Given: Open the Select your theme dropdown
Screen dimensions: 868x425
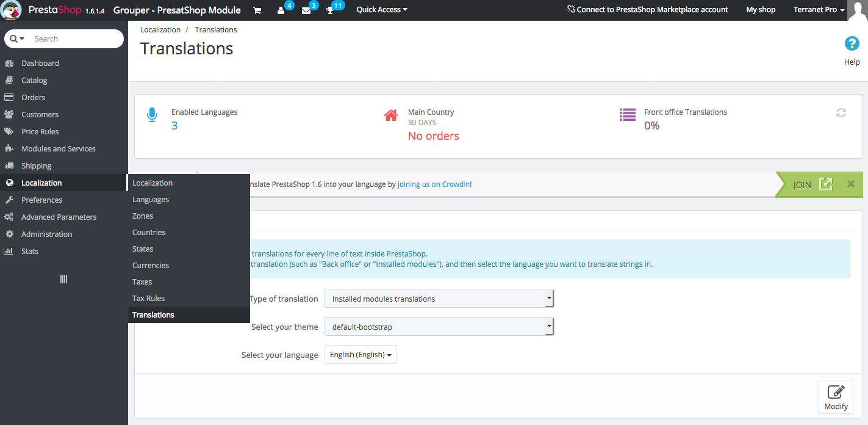Looking at the screenshot, I should point(439,327).
